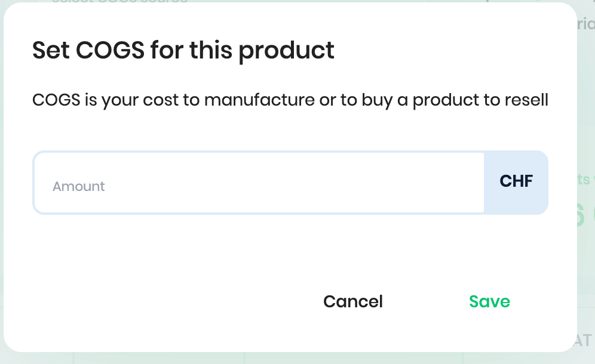
Task: Click the dimmed "Select COGS source" text behind dialog
Action: click(119, 2)
